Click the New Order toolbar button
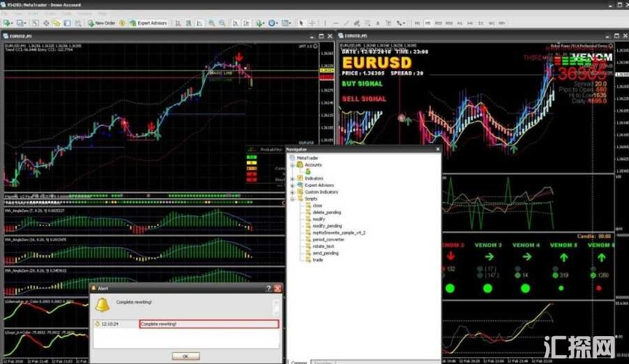Image resolution: width=629 pixels, height=364 pixels. point(102,23)
